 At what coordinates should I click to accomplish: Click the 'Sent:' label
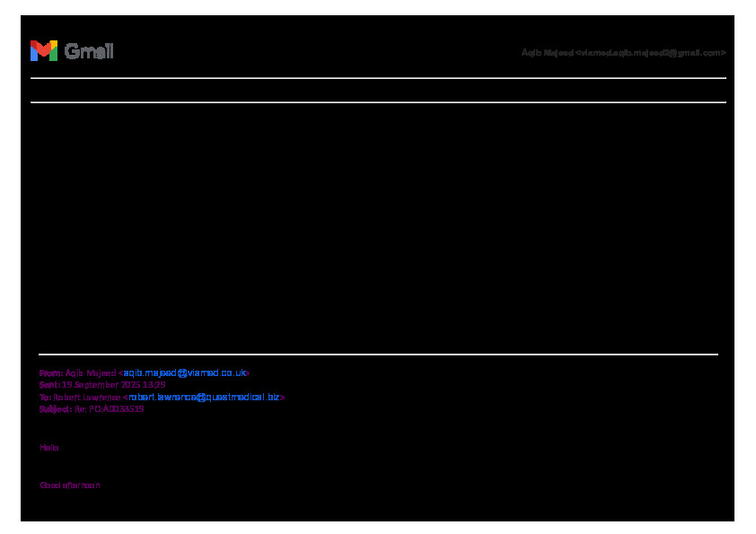click(x=48, y=384)
